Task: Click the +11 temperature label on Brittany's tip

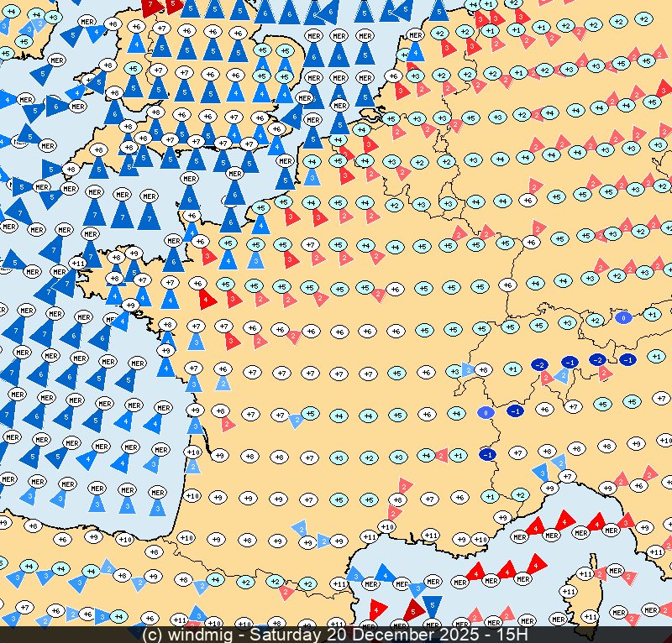Action: 78,264
